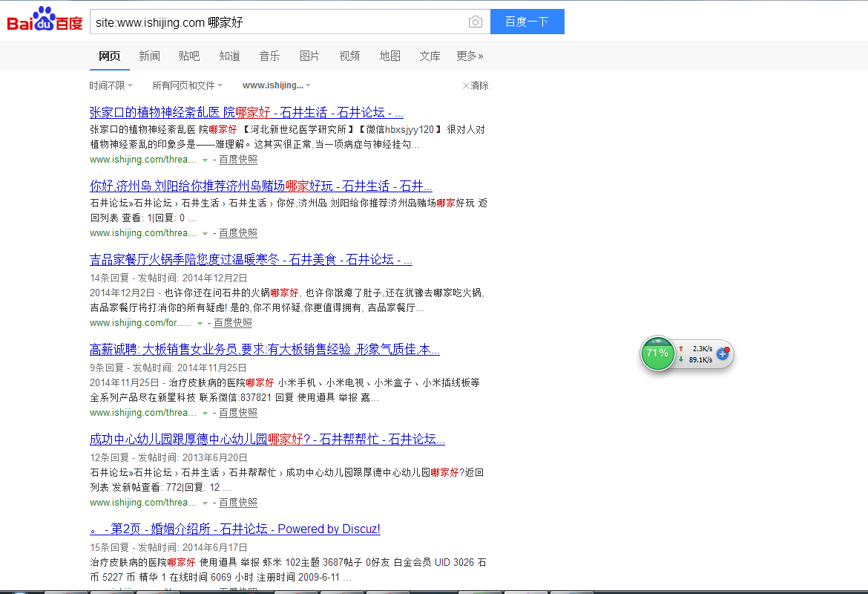
Task: Click the 百度一下 search button
Action: [x=527, y=22]
